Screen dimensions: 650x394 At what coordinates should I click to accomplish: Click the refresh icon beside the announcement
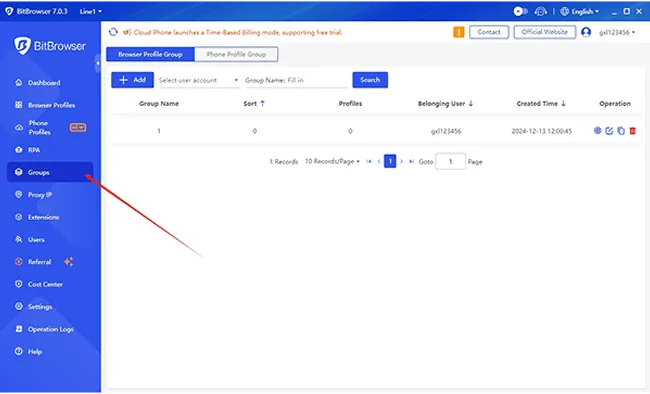113,32
